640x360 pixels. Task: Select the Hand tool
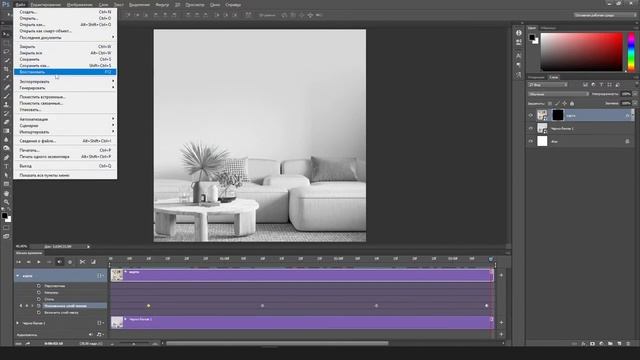click(x=6, y=193)
